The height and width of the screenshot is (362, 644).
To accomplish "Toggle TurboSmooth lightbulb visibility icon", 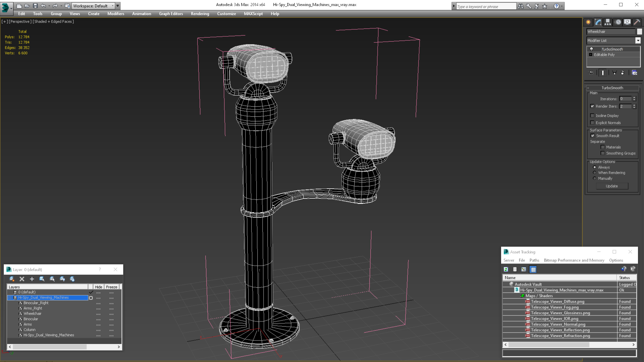I will coord(591,49).
